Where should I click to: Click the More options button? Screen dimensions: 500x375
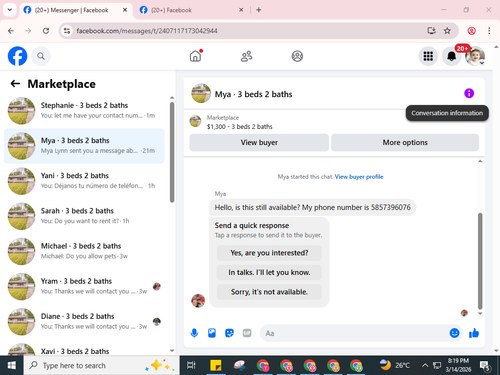405,143
